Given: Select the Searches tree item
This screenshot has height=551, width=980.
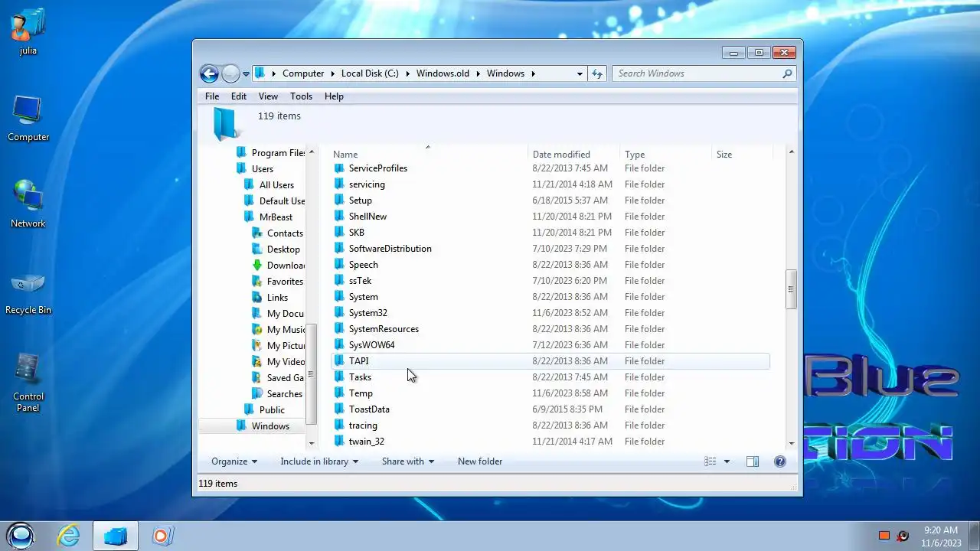Looking at the screenshot, I should pos(278,393).
